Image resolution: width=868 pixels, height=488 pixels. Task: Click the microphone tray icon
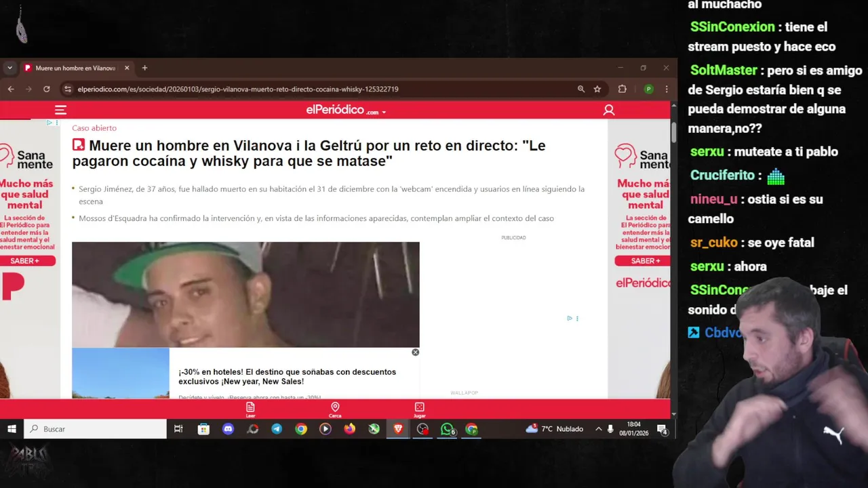coord(610,429)
